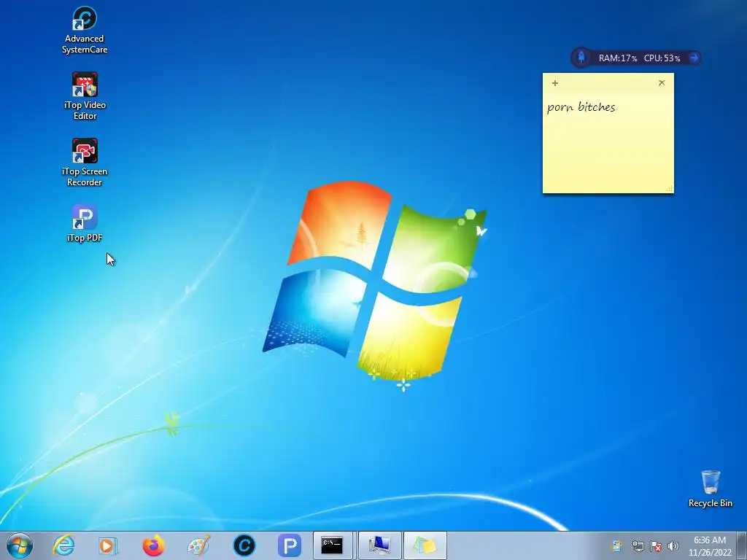Expand the performance monitor widget arrow
Screen dimensions: 747x560
click(x=694, y=58)
